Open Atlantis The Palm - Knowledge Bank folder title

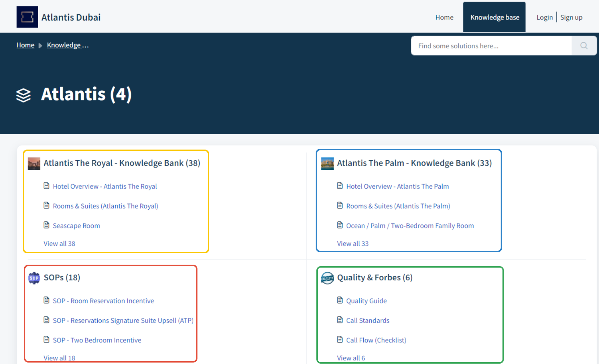(x=414, y=163)
